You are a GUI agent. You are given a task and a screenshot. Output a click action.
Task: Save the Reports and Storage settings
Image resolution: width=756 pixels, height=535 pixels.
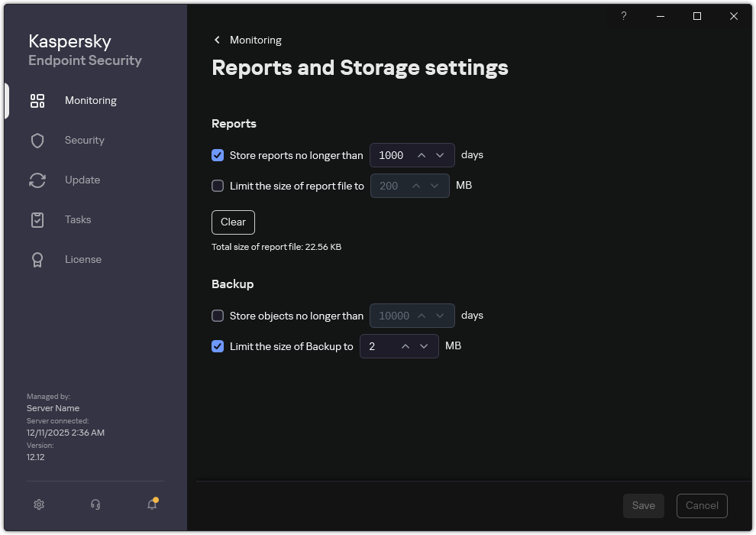(x=643, y=505)
